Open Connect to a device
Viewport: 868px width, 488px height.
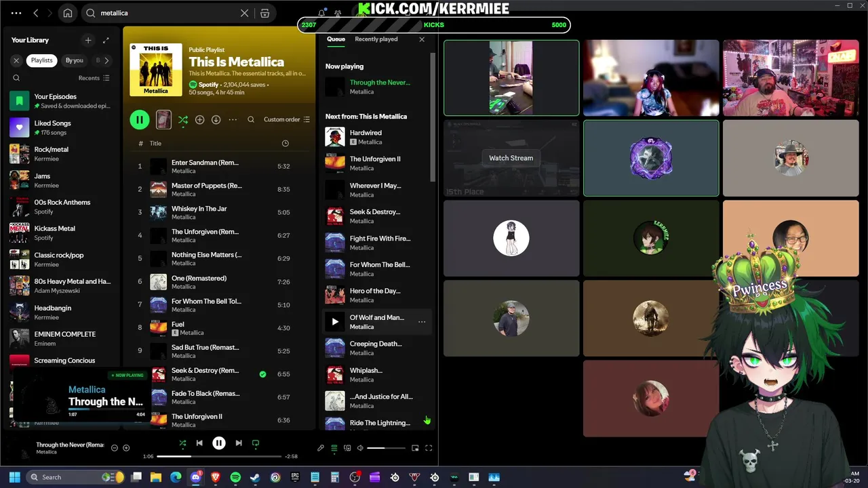pyautogui.click(x=347, y=447)
